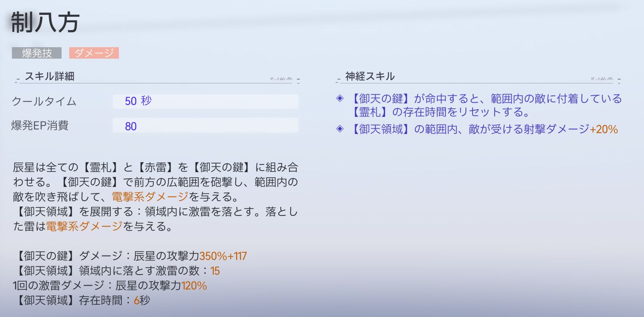Click the orange 350%+117 damage value

(223, 256)
